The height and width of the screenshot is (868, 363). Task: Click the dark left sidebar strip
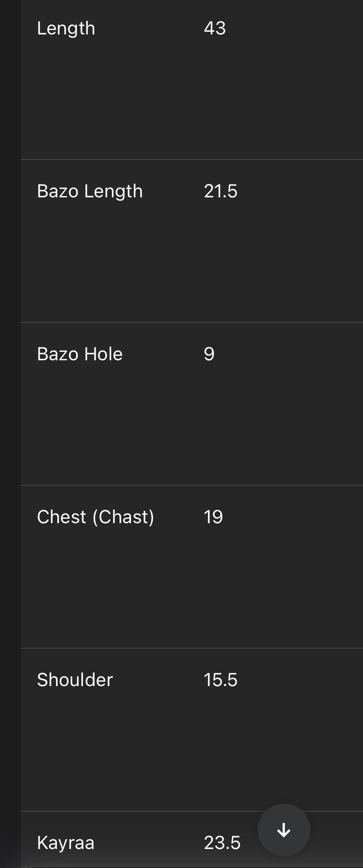[10, 433]
